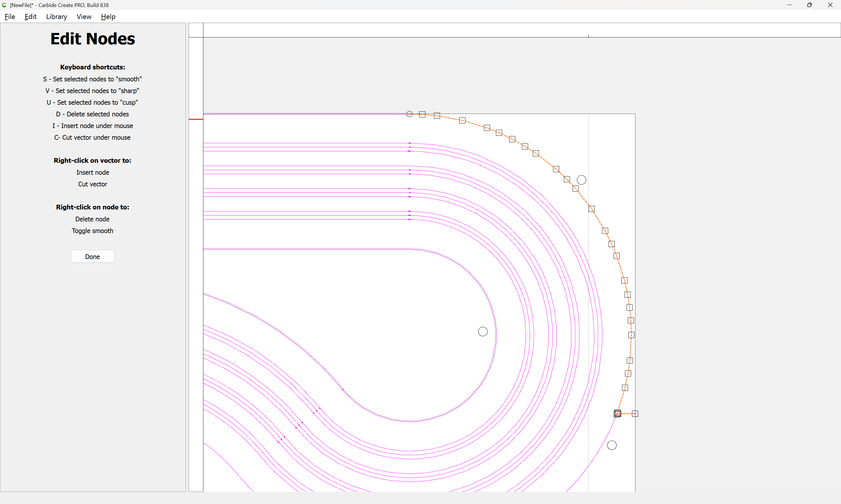Viewport: 841px width, 504px height.
Task: Click the Carbide Create app icon in title bar
Action: tap(4, 5)
